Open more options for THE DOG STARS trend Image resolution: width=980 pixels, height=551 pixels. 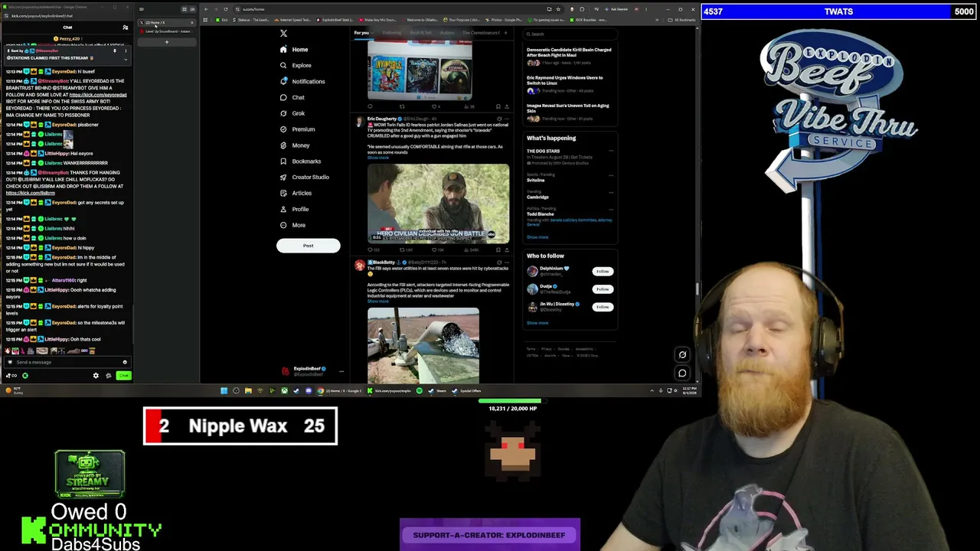[x=611, y=151]
